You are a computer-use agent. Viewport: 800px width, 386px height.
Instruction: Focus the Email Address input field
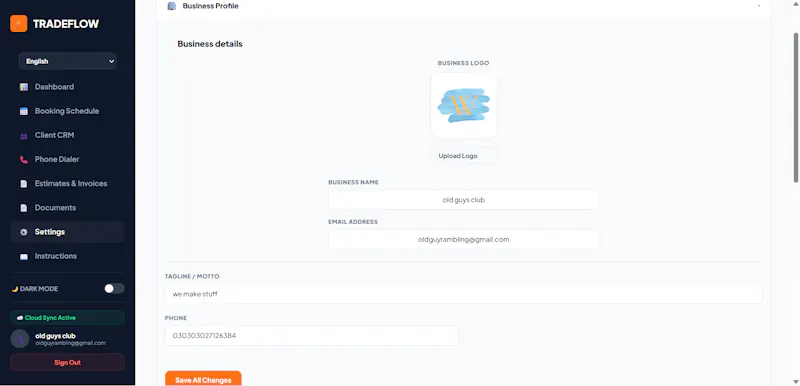point(463,239)
